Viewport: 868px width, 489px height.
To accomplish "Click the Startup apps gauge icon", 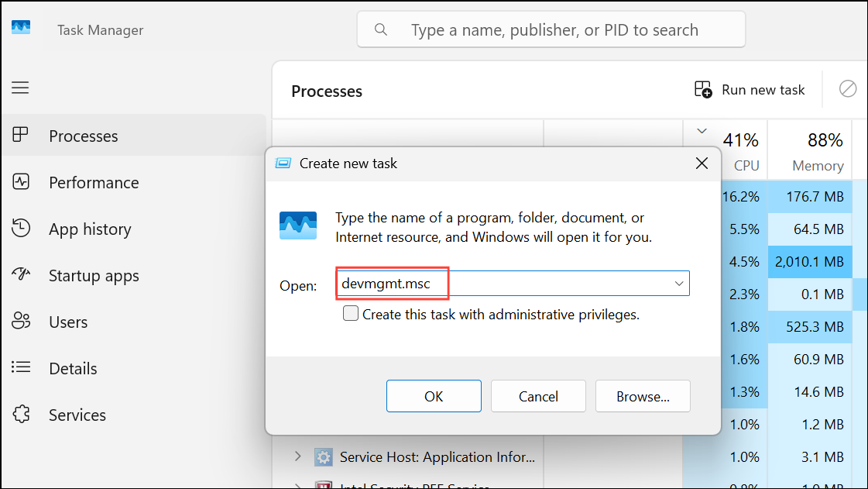I will click(21, 274).
